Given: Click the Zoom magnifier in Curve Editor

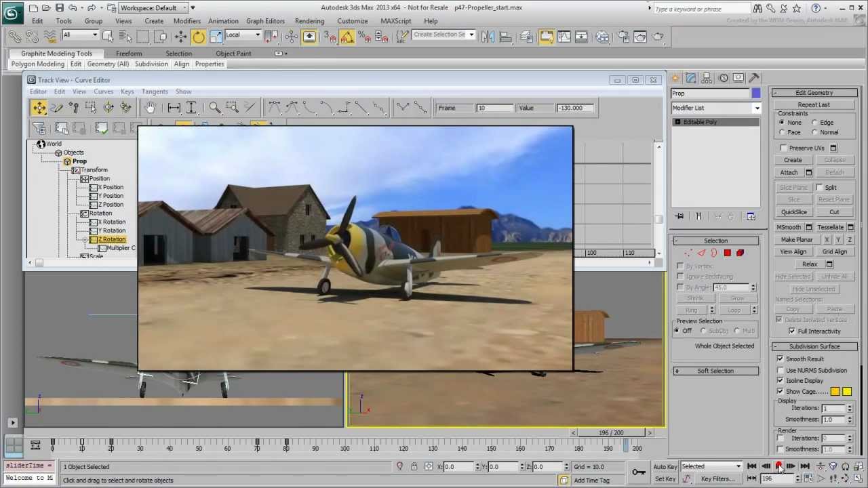Looking at the screenshot, I should click(214, 108).
